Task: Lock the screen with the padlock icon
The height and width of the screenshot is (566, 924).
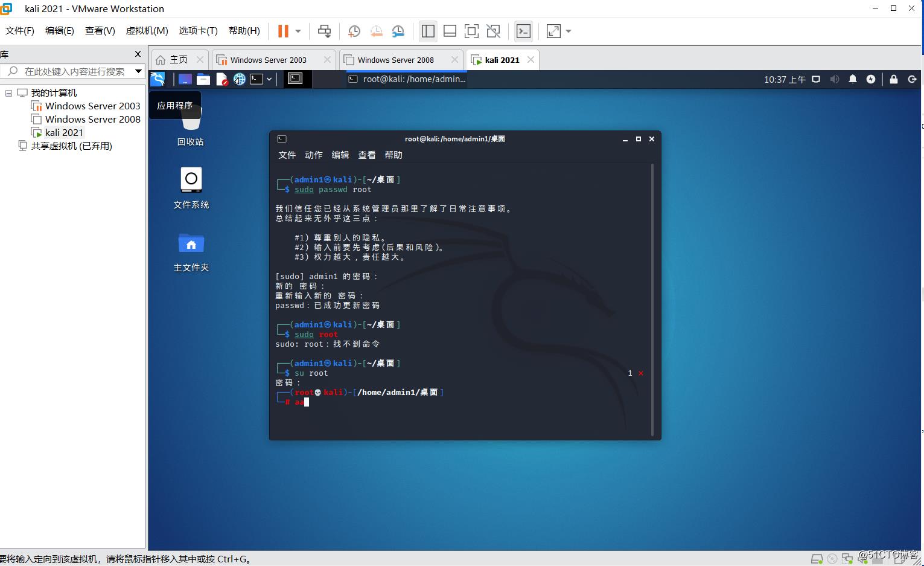Action: click(x=894, y=79)
